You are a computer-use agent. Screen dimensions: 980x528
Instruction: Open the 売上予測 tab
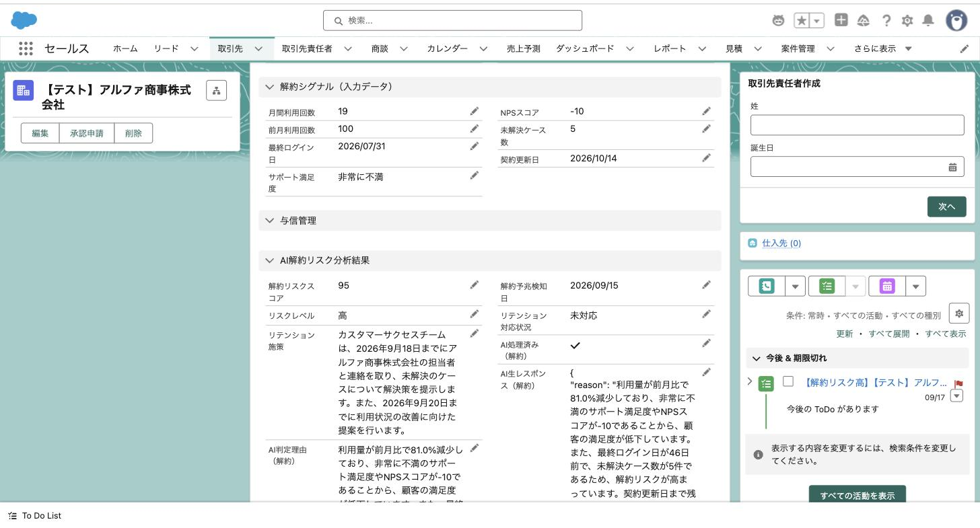point(524,48)
